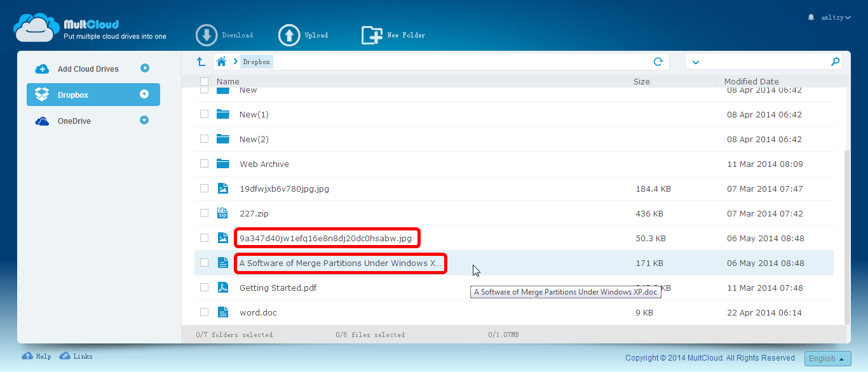Open the Dropbox drive dropdown arrow
This screenshot has width=868, height=372.
pyautogui.click(x=144, y=94)
